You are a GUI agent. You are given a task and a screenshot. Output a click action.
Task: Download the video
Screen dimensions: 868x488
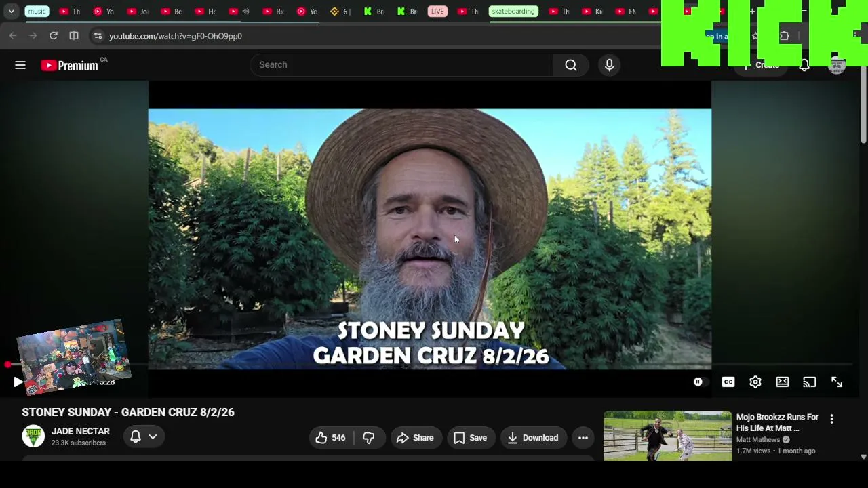533,438
